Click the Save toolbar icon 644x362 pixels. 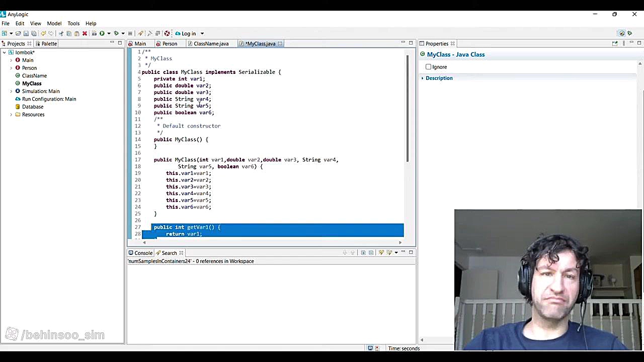click(x=26, y=34)
